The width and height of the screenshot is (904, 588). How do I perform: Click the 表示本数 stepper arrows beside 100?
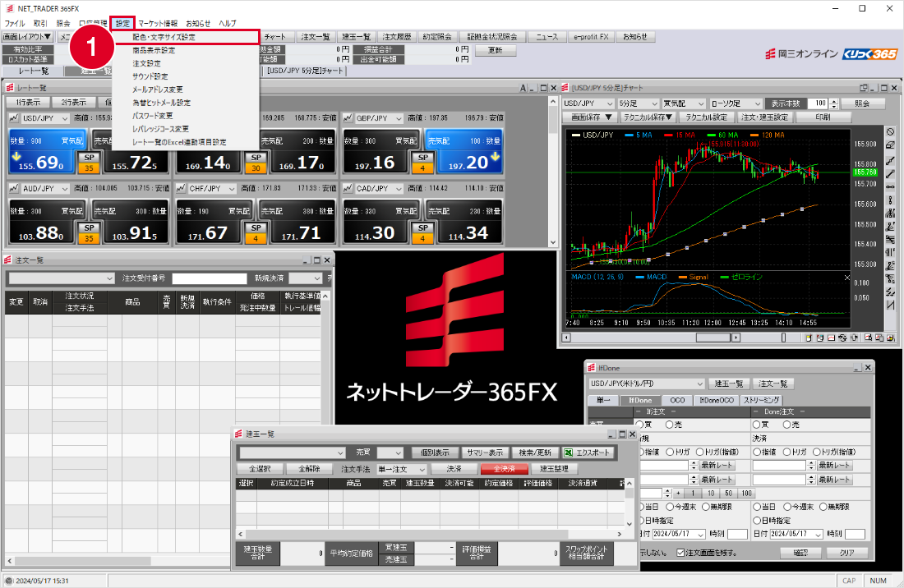(833, 103)
